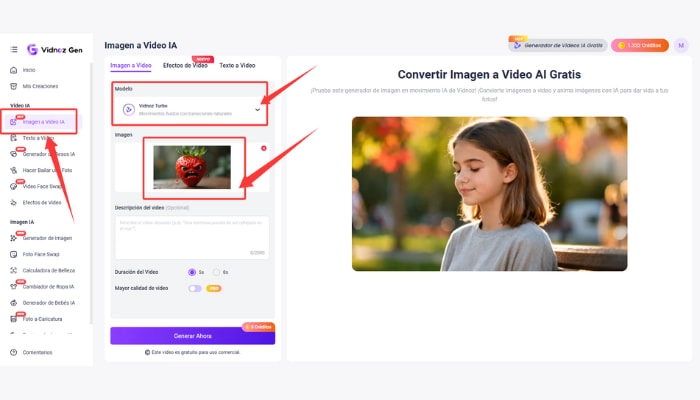The image size is (700, 400).
Task: Open Generador de Imagen sidebar icon
Action: (13, 238)
